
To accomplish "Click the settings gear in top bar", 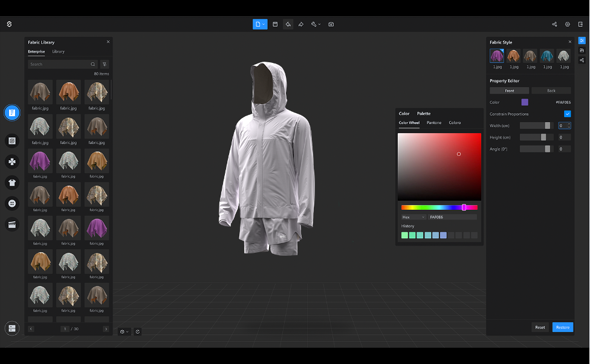I will (568, 24).
